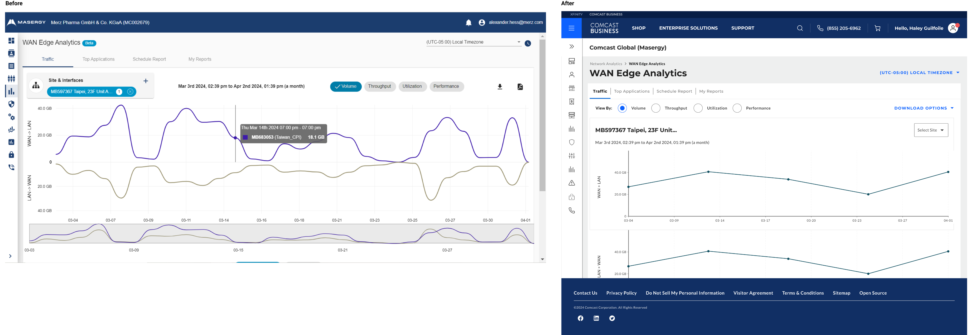Select the Volume radio button in View By
Viewport: 980px width, 335px height.
point(622,108)
